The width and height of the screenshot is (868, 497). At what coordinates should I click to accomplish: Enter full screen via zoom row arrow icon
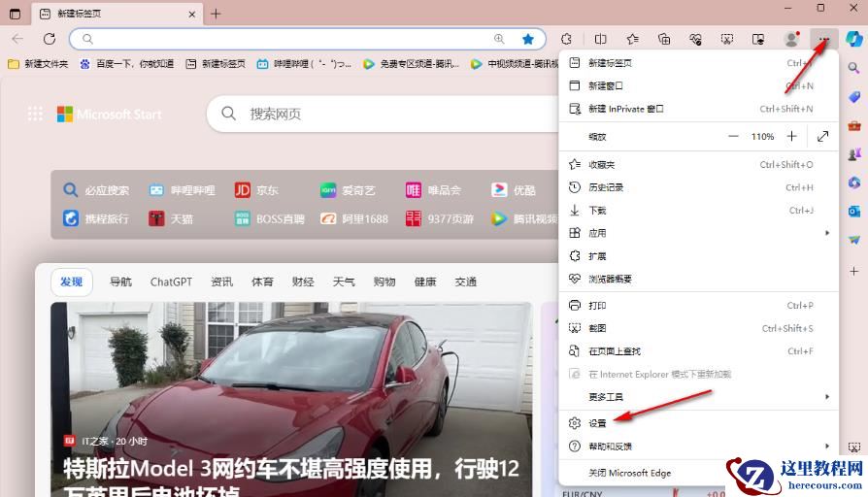tap(822, 136)
